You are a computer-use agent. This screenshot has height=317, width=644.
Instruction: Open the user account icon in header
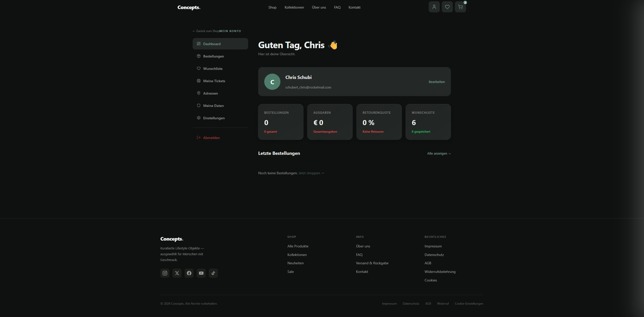tap(434, 7)
